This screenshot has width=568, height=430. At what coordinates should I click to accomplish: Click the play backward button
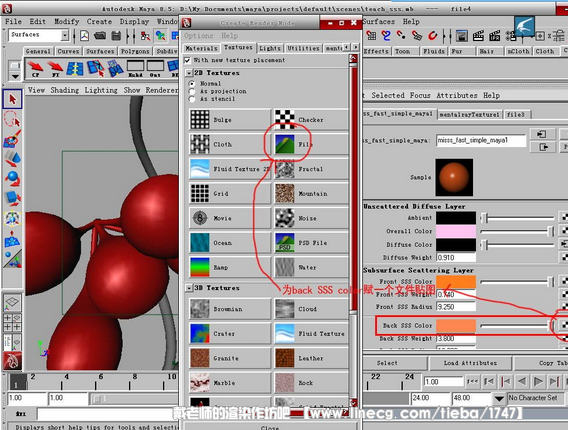(x=522, y=381)
